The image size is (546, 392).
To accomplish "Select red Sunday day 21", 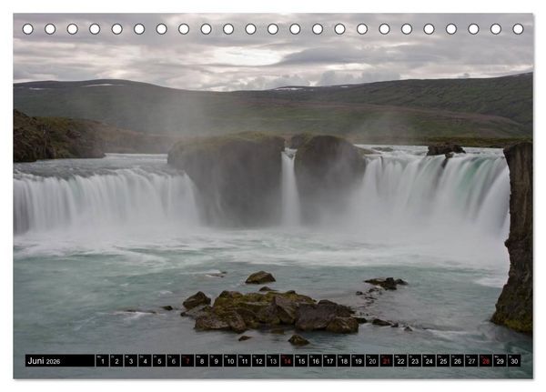I will click(x=387, y=361).
